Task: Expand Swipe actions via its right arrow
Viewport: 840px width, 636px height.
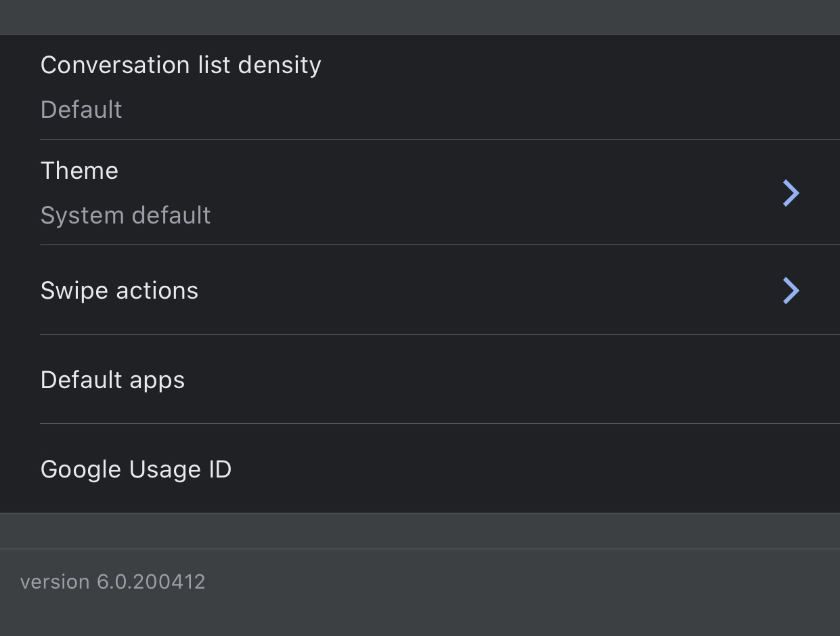Action: [791, 291]
